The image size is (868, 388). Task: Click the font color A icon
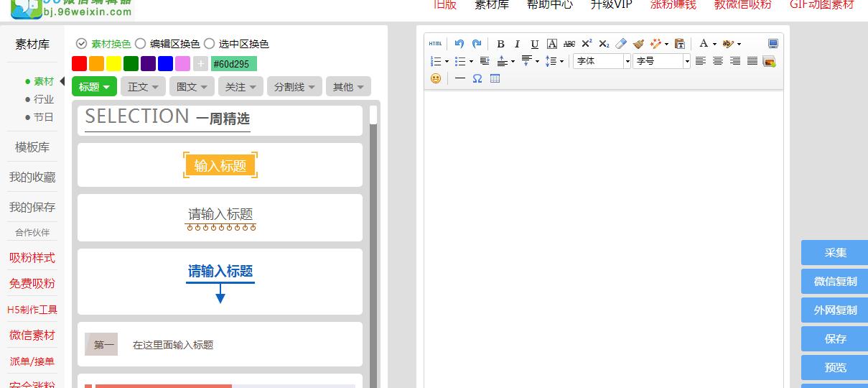pyautogui.click(x=704, y=44)
